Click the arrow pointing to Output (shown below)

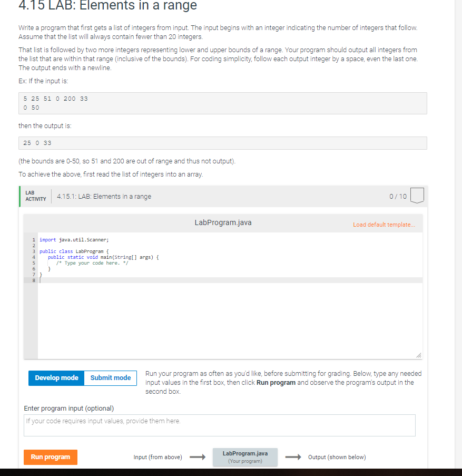(293, 457)
